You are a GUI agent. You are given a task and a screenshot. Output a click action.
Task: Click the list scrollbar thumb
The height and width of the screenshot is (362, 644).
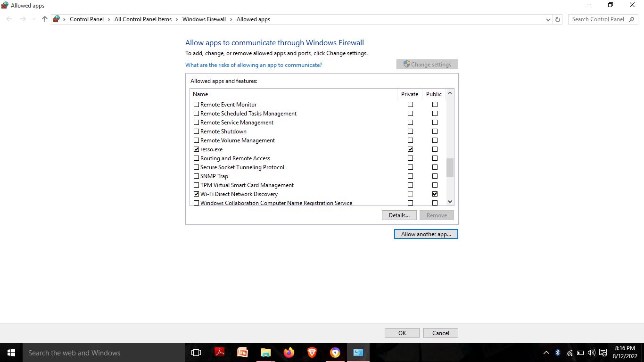coord(450,168)
